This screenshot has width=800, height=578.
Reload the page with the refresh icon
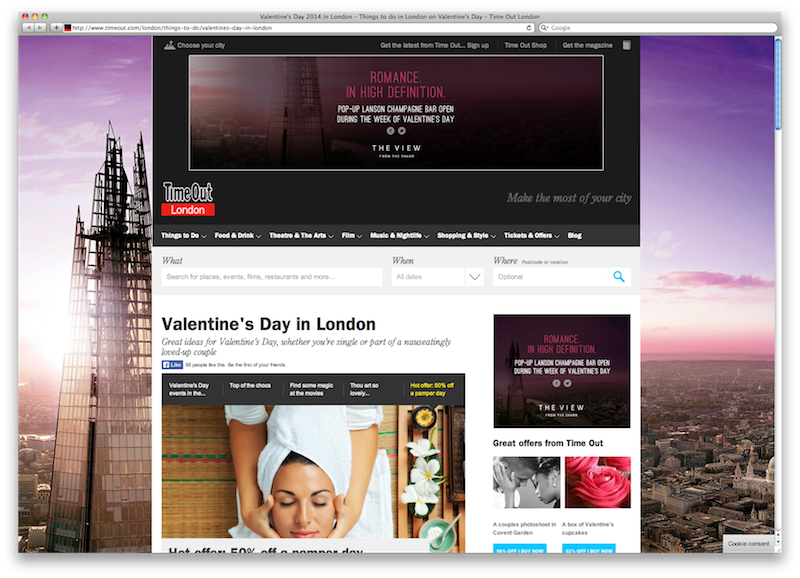coord(529,28)
